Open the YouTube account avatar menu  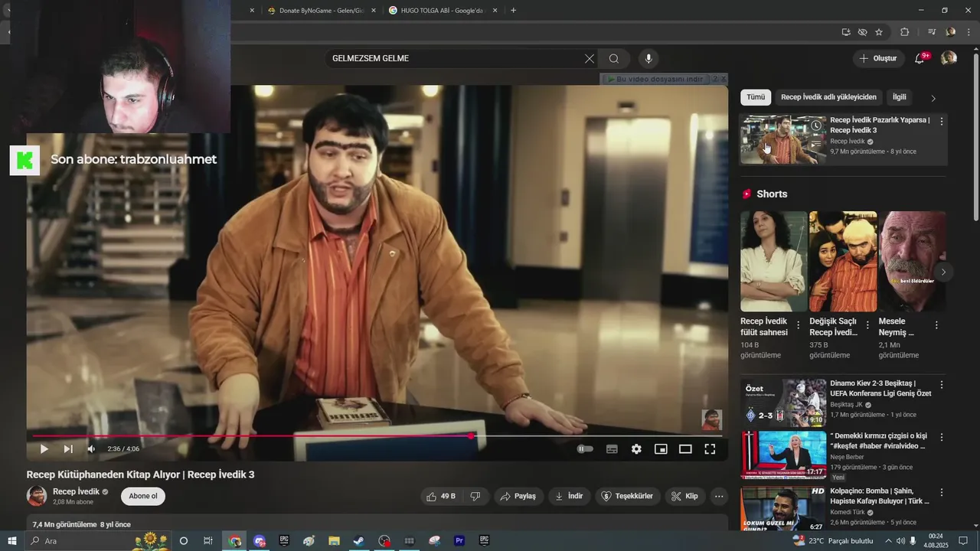pos(949,58)
